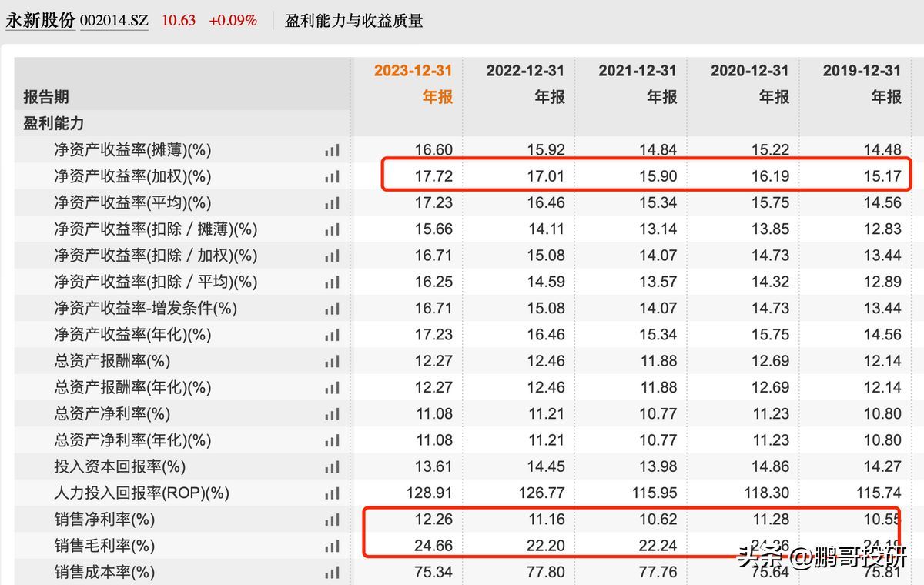Viewport: 924px width, 585px height.
Task: Open chart icon for 人力投入回报率(ROP)(%)
Action: tap(332, 493)
